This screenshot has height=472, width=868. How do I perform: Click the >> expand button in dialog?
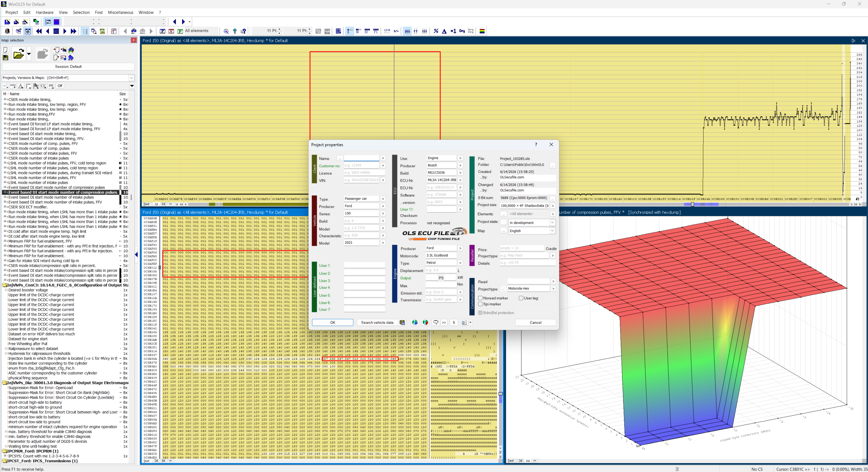pyautogui.click(x=444, y=322)
